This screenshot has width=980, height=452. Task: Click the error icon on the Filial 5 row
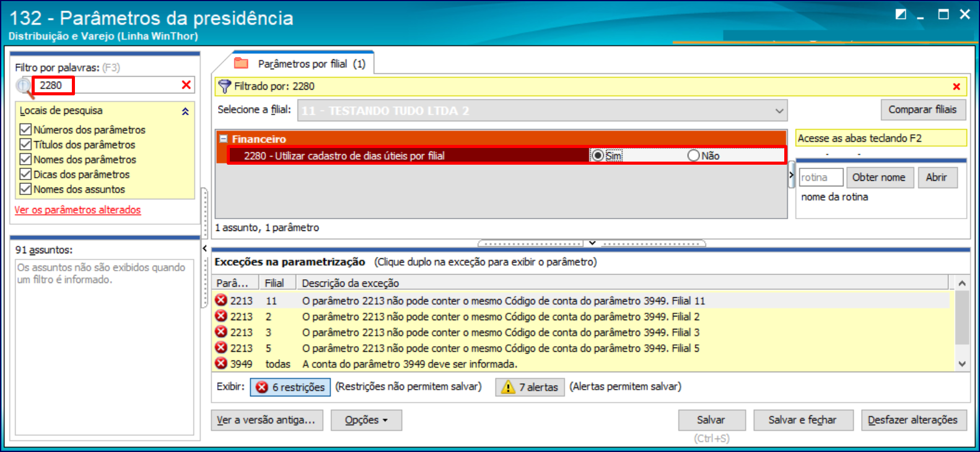221,348
